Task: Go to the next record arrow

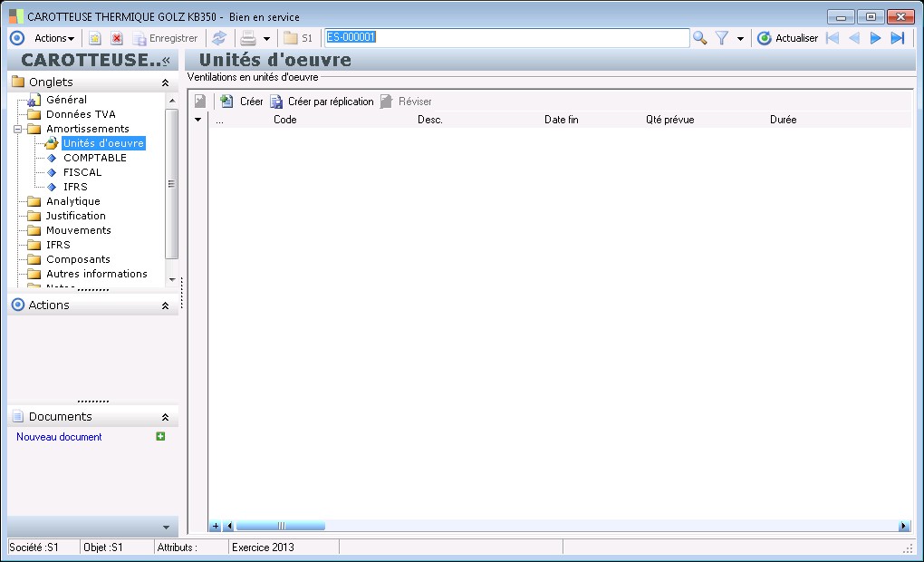Action: point(875,38)
